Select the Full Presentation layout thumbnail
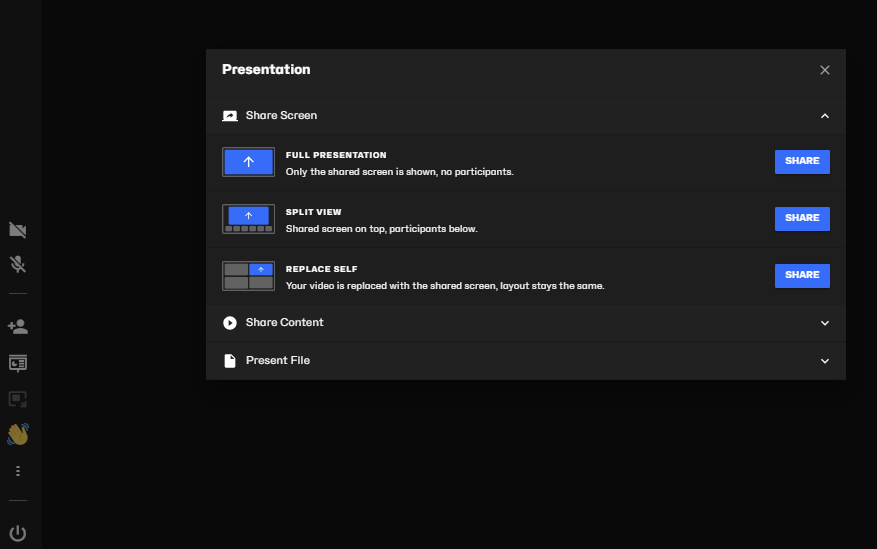Image resolution: width=877 pixels, height=549 pixels. point(248,162)
